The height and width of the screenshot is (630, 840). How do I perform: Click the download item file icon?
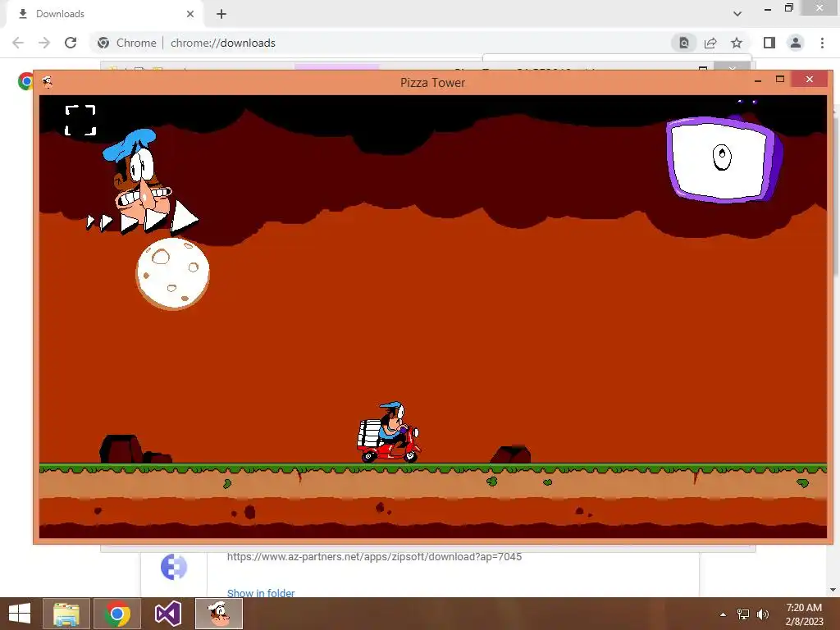click(174, 567)
